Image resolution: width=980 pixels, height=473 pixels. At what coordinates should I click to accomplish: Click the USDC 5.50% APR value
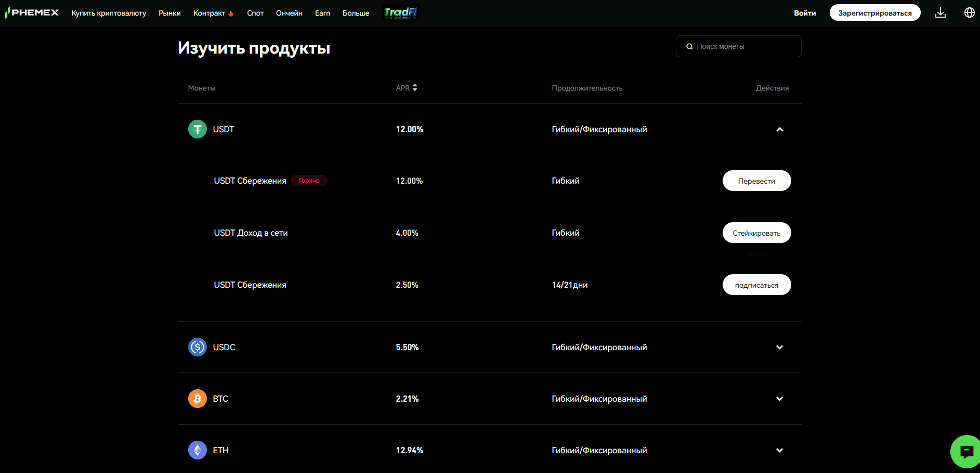click(x=407, y=347)
